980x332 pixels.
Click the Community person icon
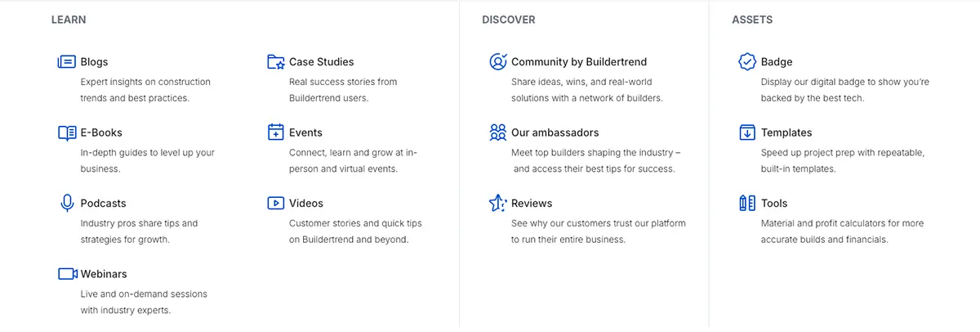click(497, 62)
